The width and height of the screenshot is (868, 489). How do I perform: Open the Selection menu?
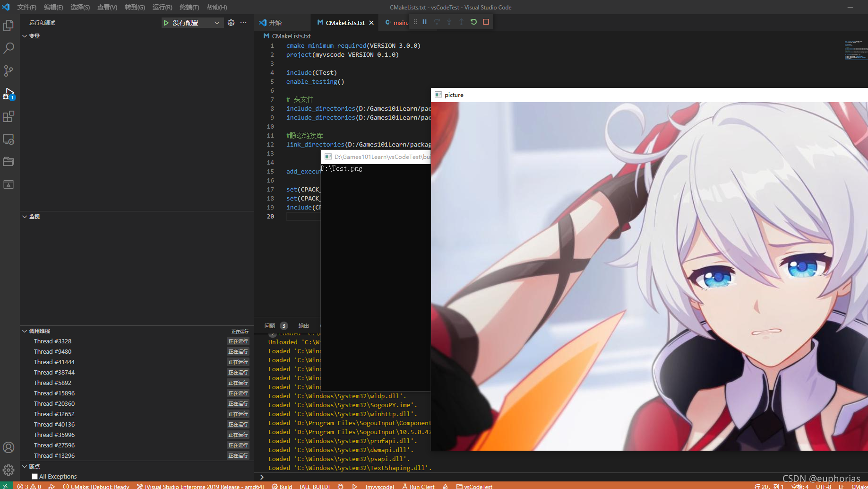coord(80,7)
